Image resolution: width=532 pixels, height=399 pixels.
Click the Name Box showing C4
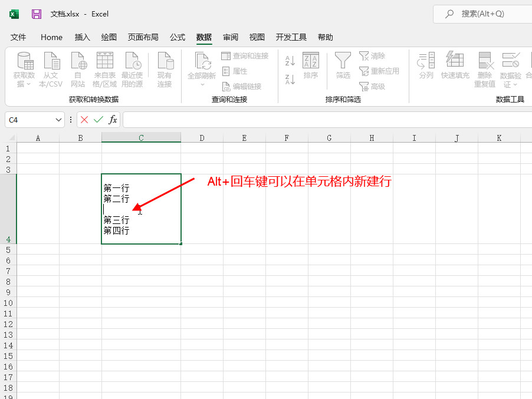coord(31,120)
